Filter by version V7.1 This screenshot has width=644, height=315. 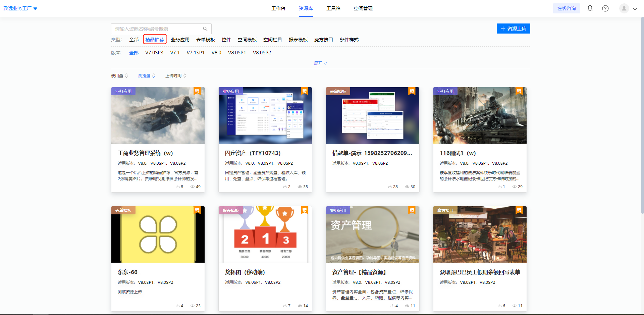[x=175, y=53]
